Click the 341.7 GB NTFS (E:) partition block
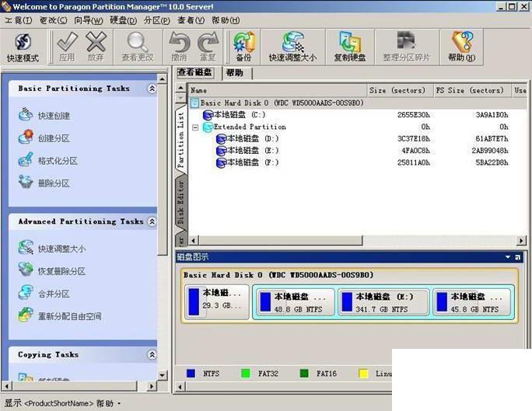This screenshot has height=411, width=532. pos(383,302)
